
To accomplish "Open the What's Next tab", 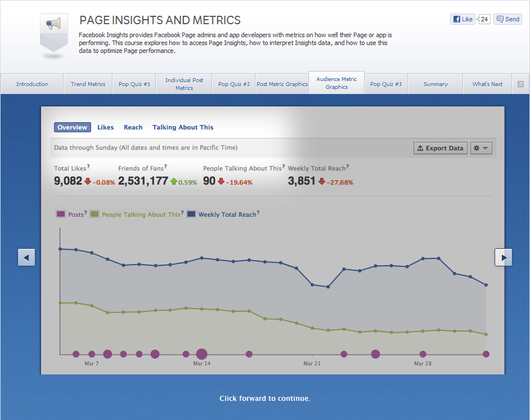I will [487, 84].
